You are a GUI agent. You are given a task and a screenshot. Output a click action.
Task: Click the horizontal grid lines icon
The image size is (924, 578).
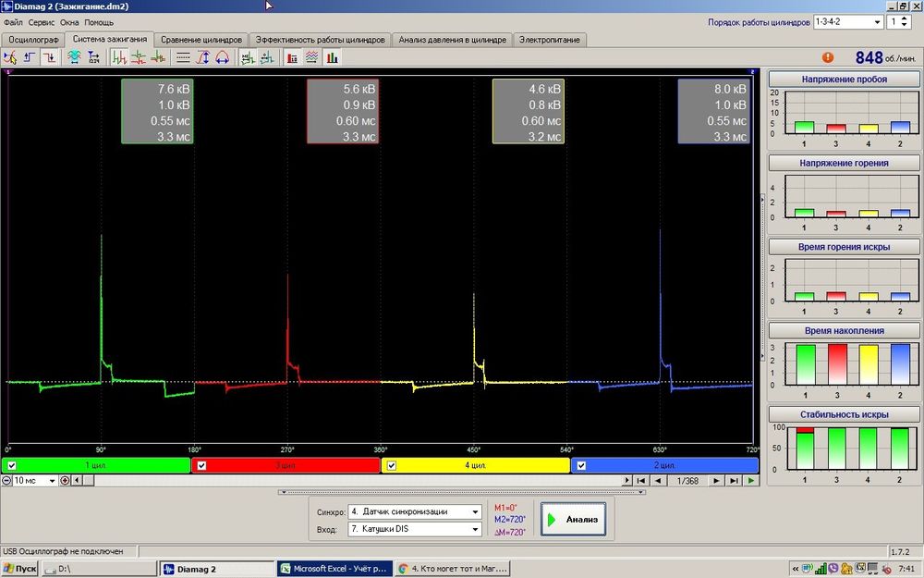182,57
